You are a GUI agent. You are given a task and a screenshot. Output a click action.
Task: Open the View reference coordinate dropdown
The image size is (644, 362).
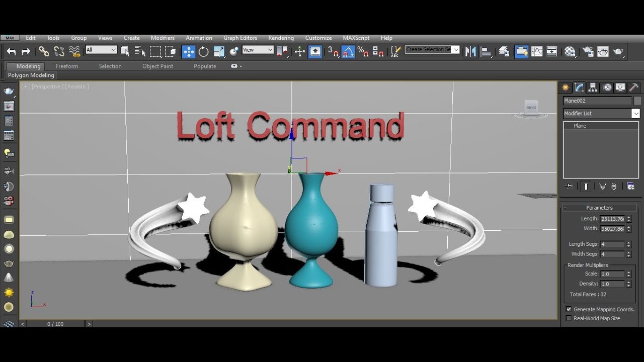pos(258,50)
